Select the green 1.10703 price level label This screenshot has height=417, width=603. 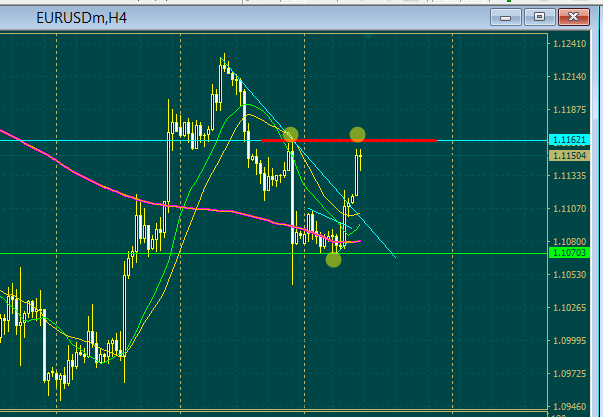click(569, 253)
